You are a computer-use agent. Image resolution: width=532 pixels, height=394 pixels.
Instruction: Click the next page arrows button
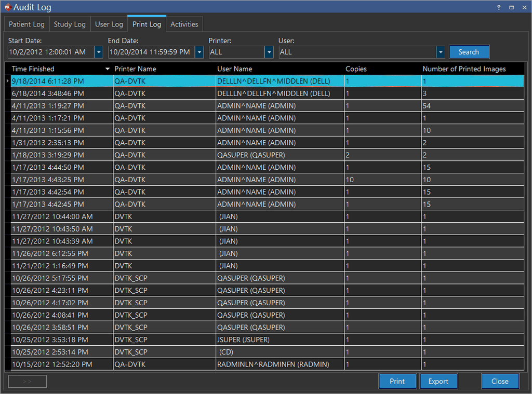click(x=28, y=381)
